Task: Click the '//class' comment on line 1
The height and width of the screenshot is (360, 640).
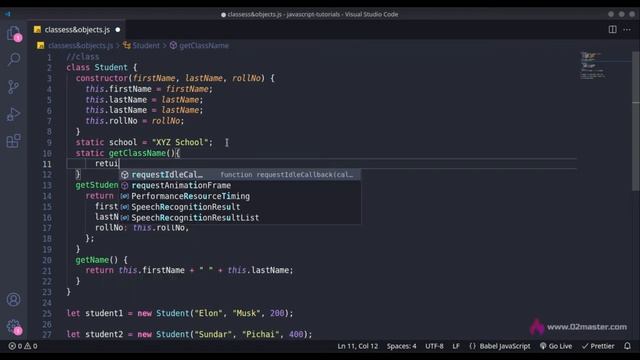Action: point(83,57)
